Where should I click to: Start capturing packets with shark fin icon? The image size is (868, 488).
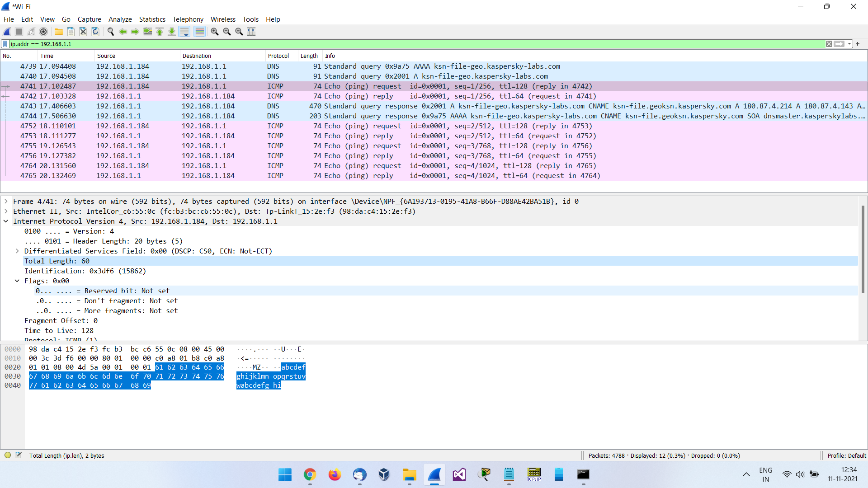(7, 32)
